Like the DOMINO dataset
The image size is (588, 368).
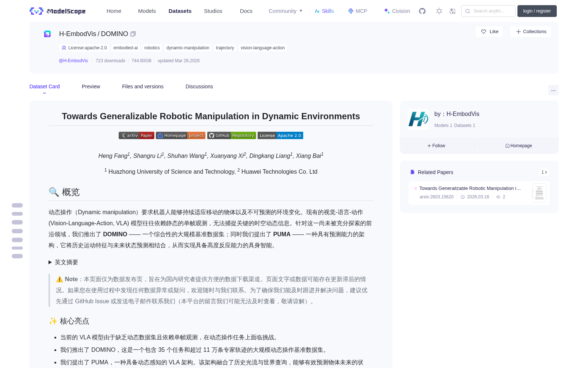[489, 32]
